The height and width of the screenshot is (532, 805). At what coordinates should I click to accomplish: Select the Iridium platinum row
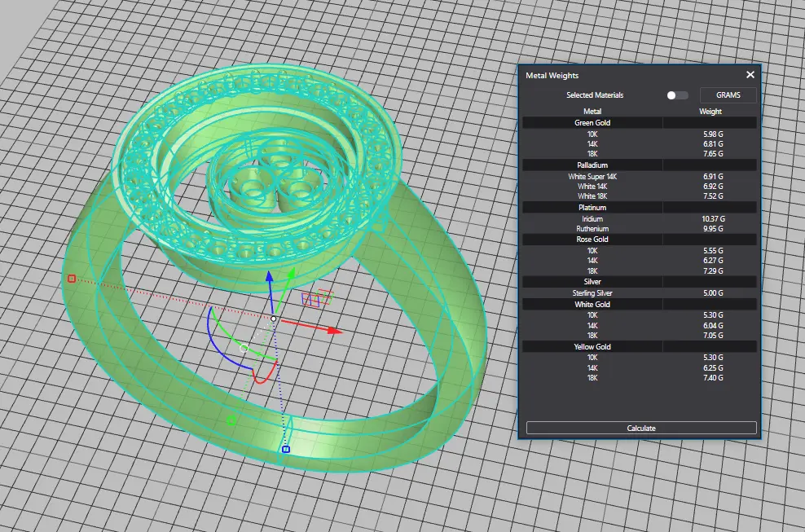coord(592,219)
